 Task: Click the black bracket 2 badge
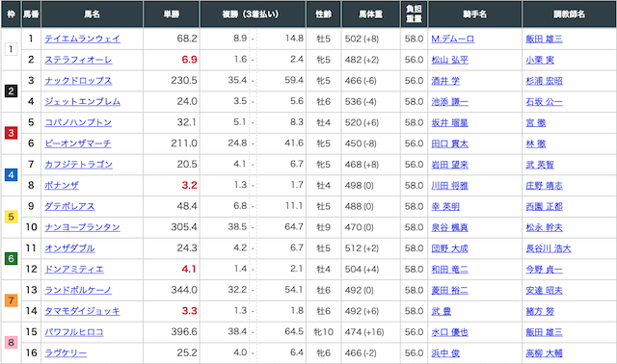click(11, 91)
